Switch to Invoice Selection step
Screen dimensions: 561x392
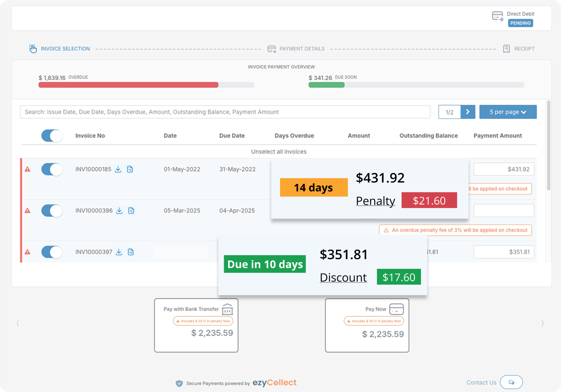tap(59, 49)
